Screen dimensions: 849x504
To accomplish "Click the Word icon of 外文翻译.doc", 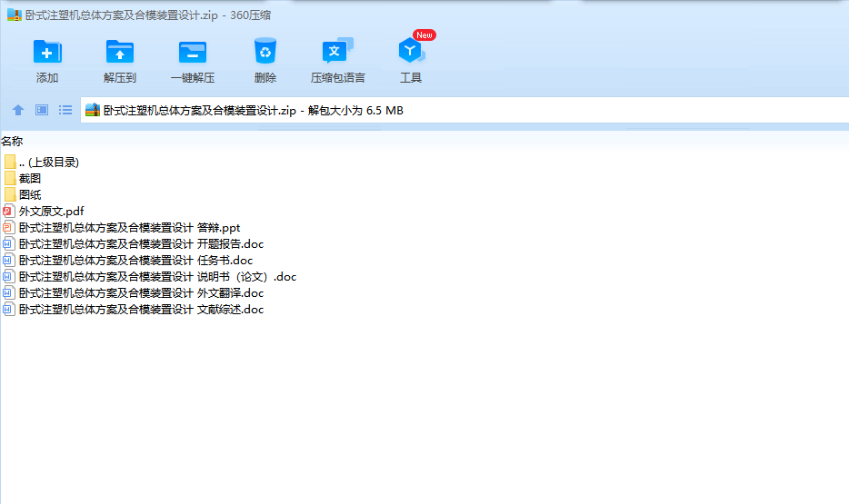I will 8,292.
